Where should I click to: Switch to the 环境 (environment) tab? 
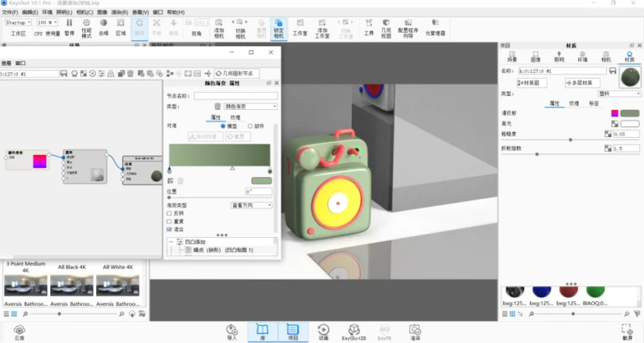coord(582,59)
